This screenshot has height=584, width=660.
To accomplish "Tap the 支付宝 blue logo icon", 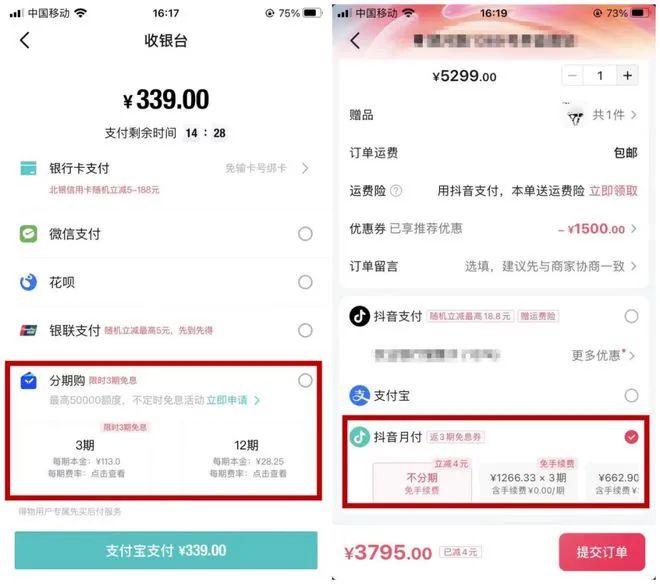I will tap(359, 395).
